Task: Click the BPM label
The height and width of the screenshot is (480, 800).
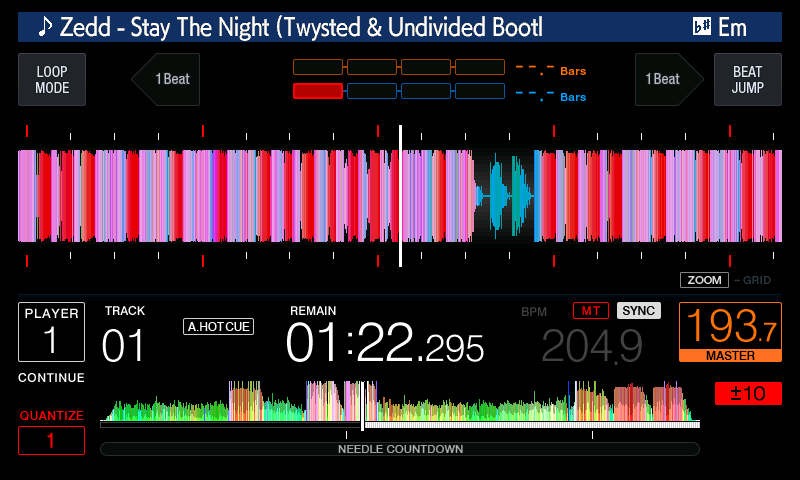Action: [x=534, y=312]
